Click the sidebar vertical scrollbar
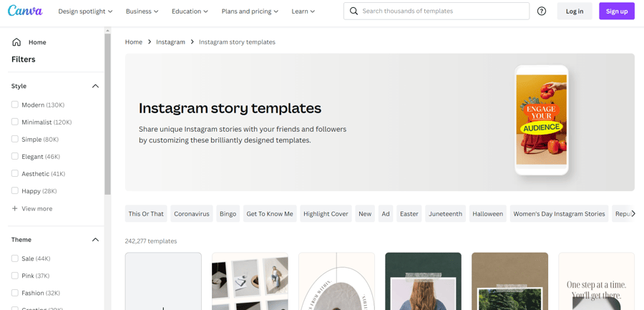This screenshot has height=310, width=644. pos(107,115)
